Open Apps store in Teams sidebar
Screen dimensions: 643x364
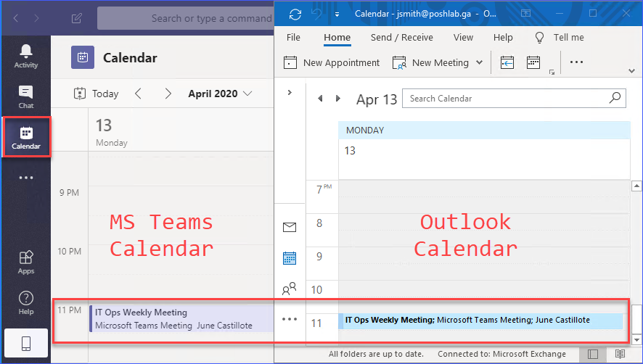coord(26,262)
